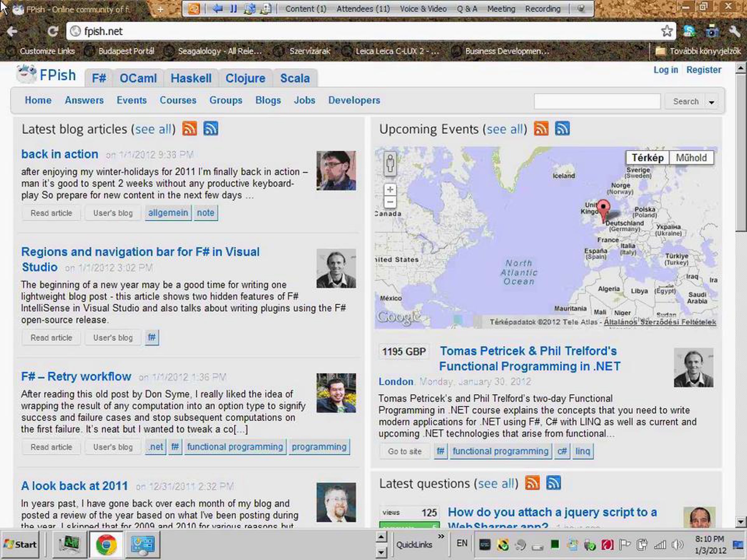Select the OCaml language tab
This screenshot has height=560, width=747.
point(138,78)
